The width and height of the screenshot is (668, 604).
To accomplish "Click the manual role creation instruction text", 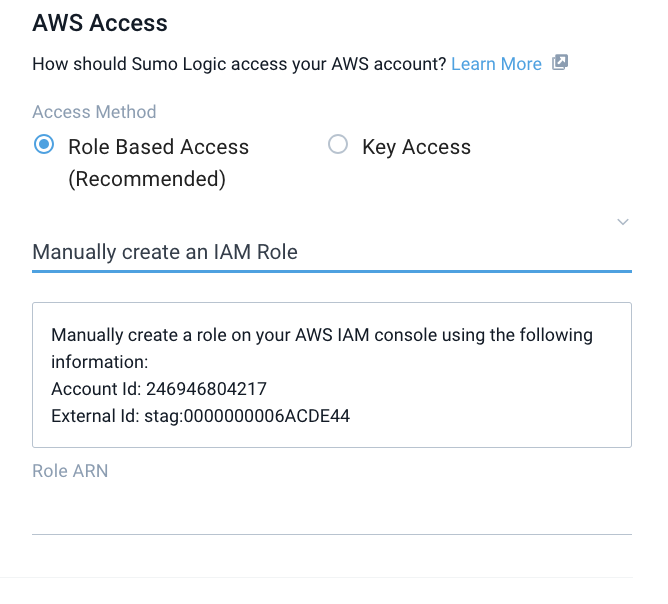I will 320,335.
